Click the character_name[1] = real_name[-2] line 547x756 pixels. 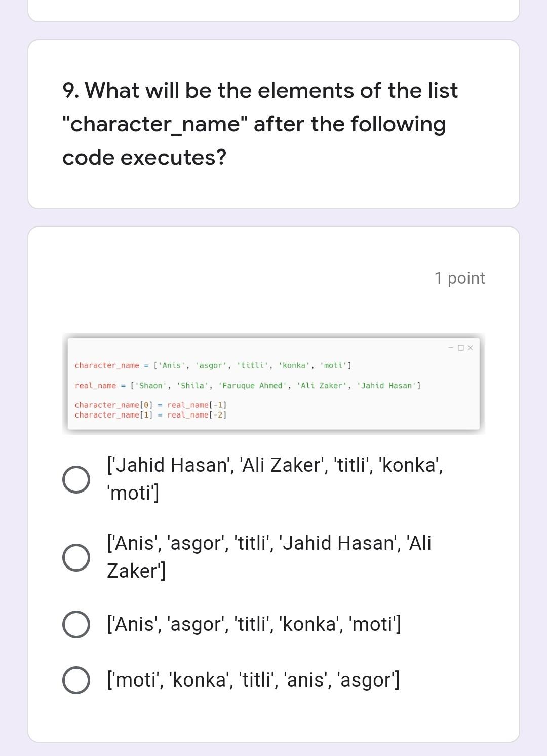(x=150, y=415)
